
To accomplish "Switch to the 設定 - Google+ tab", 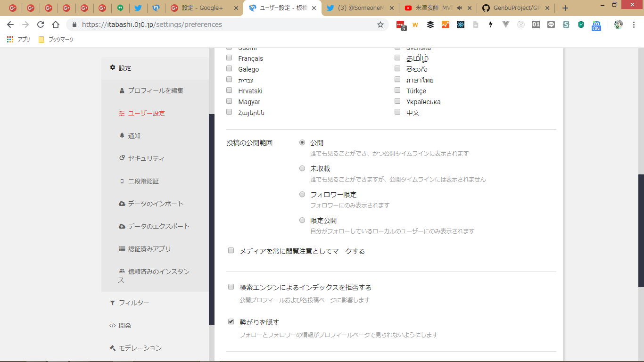I will click(204, 8).
